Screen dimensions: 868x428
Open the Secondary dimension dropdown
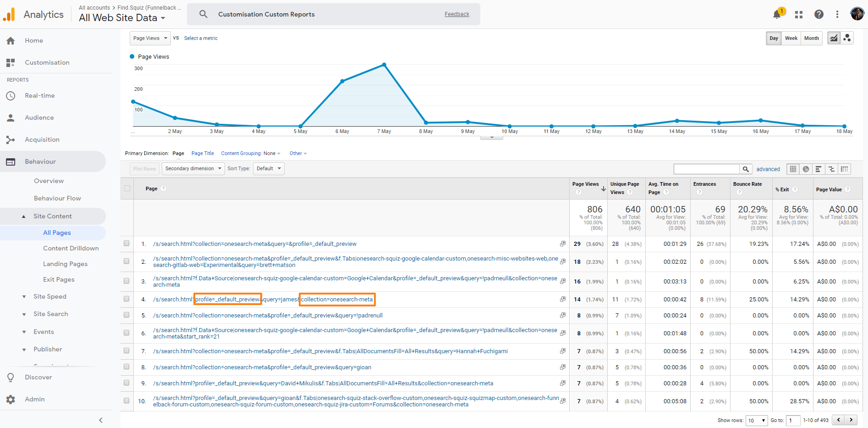[193, 168]
